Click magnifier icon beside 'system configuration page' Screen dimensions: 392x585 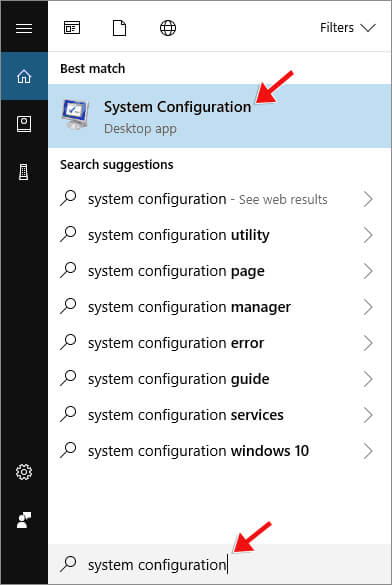(69, 270)
